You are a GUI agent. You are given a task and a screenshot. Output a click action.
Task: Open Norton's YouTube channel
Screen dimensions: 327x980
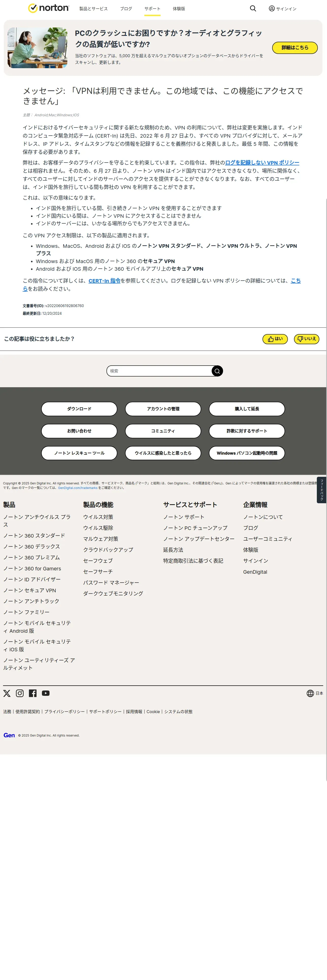(x=45, y=693)
